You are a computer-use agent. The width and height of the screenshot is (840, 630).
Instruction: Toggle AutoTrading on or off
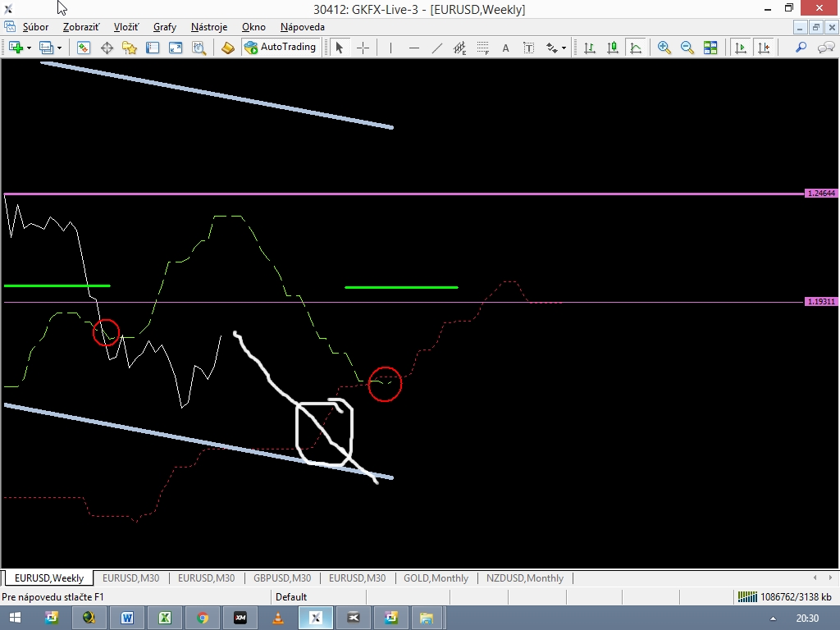[x=280, y=48]
